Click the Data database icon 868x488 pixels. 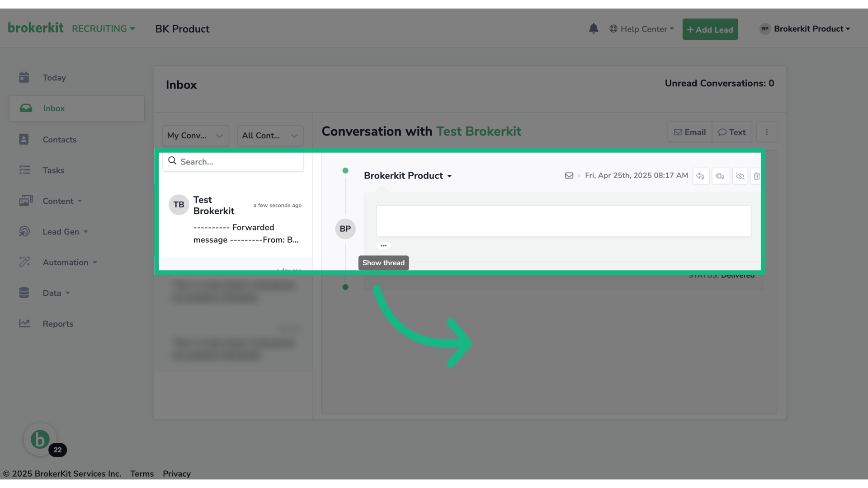point(24,293)
